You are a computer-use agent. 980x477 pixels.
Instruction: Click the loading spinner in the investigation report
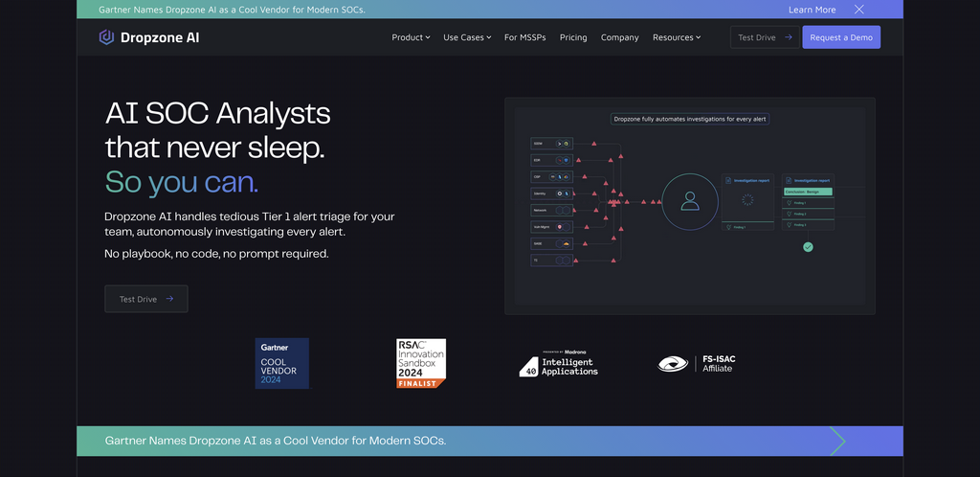pos(746,199)
